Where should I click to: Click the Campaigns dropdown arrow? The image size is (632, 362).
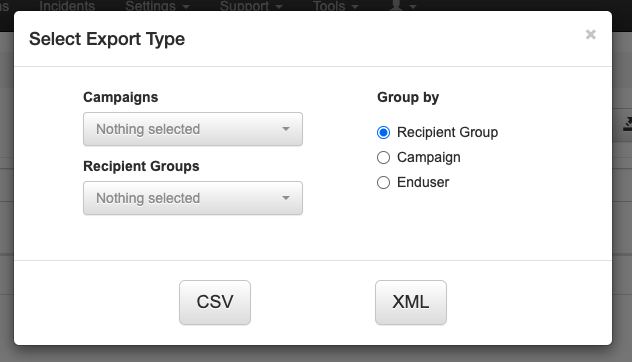click(286, 129)
